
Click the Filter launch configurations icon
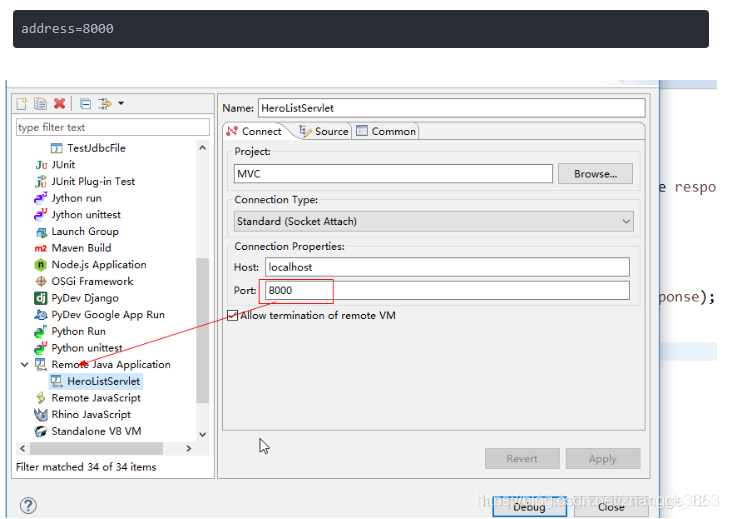point(105,103)
